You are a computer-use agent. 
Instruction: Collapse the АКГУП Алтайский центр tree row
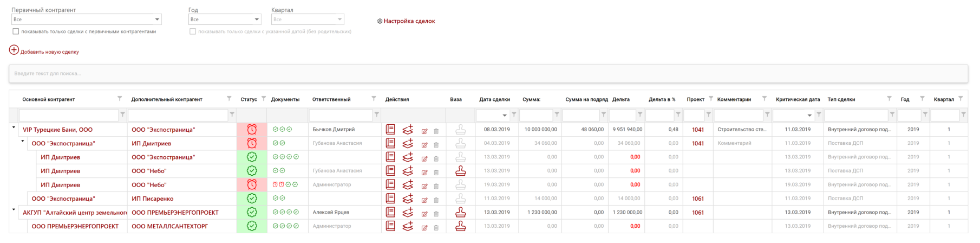[x=14, y=210]
